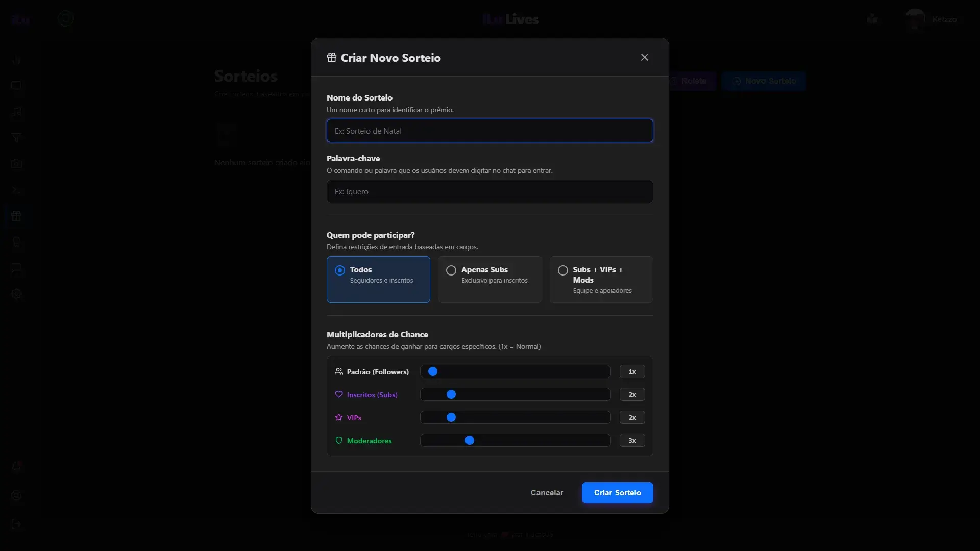
Task: Click the 1x value box for Padrão
Action: [632, 371]
